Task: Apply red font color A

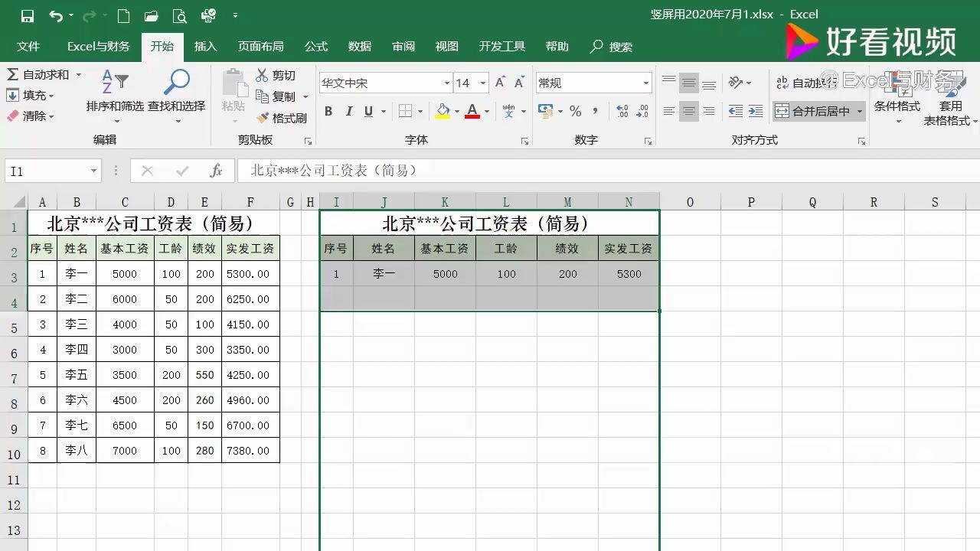Action: (472, 111)
